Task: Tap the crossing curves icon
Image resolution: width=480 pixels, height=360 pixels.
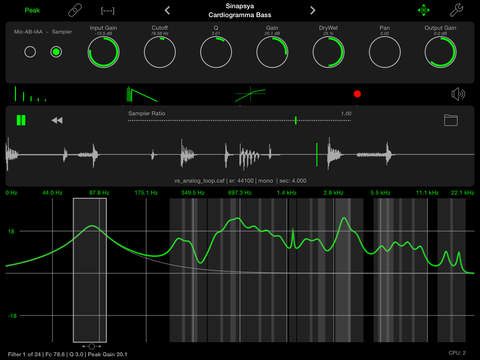Action: 250,95
